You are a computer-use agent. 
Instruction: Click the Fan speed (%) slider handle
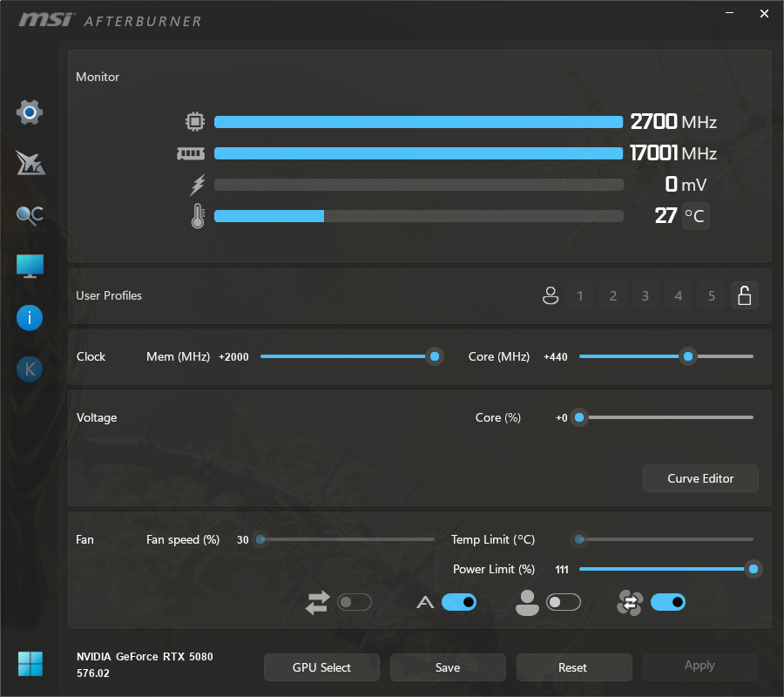pyautogui.click(x=260, y=539)
